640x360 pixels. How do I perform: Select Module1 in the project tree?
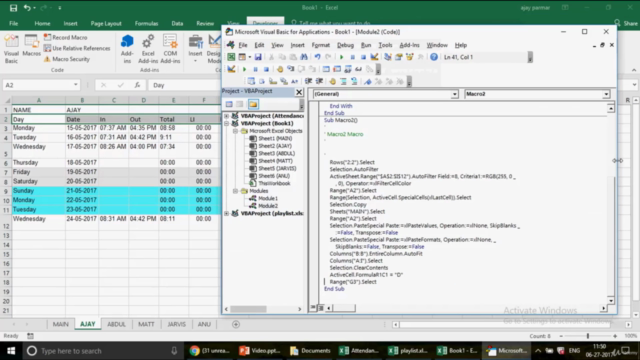[268, 198]
